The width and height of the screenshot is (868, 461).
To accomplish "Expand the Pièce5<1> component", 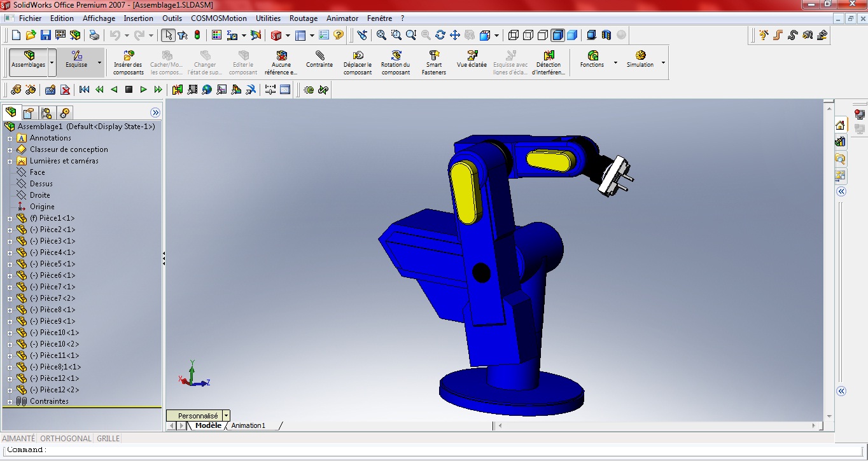I will pyautogui.click(x=10, y=264).
